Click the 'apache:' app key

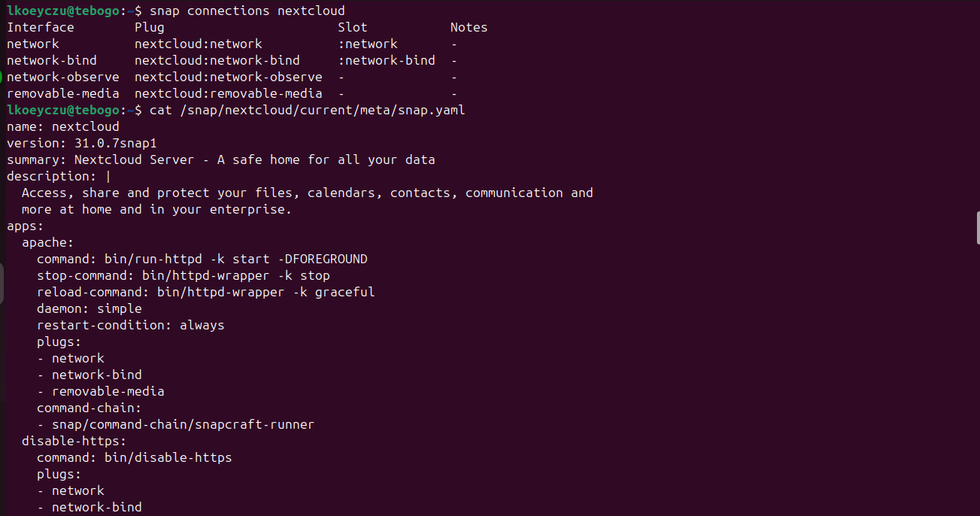click(x=48, y=242)
